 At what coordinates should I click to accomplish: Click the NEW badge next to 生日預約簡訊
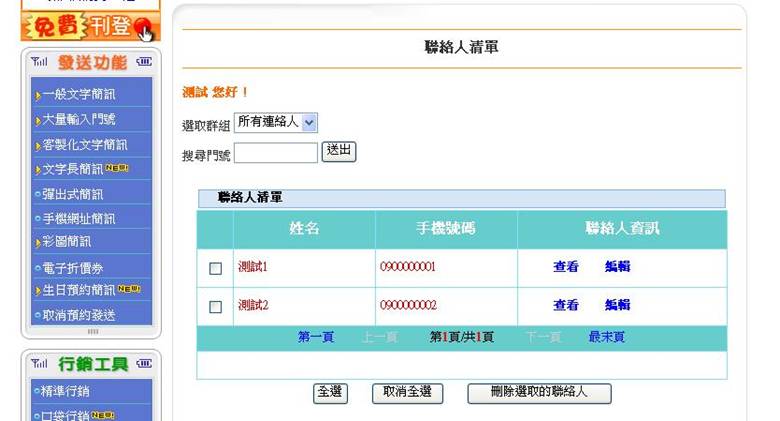click(x=131, y=289)
